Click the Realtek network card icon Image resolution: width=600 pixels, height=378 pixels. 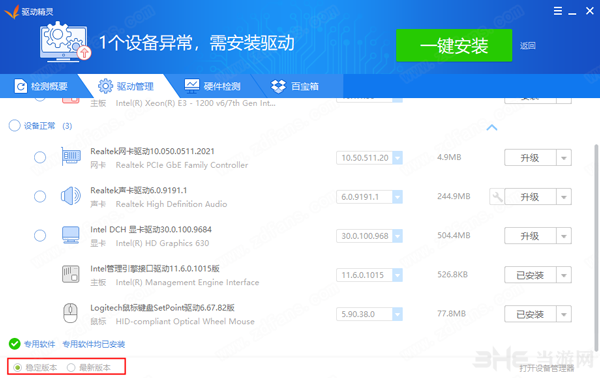[71, 156]
